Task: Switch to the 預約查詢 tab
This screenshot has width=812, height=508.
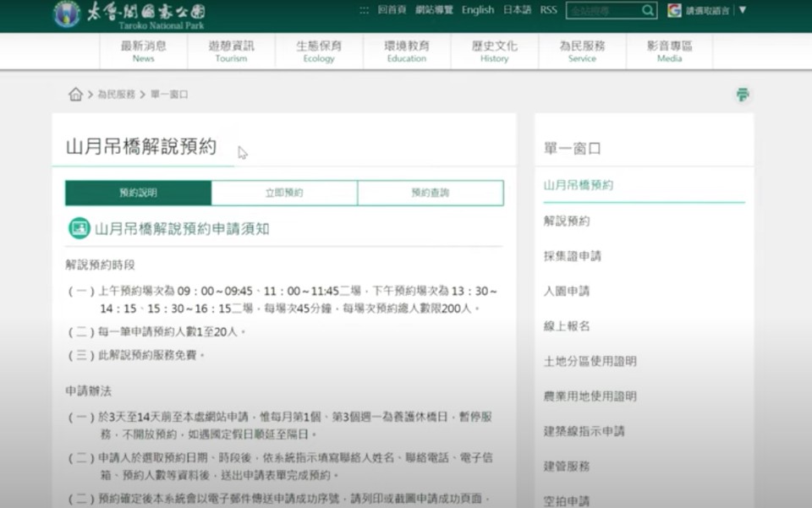Action: pos(431,193)
